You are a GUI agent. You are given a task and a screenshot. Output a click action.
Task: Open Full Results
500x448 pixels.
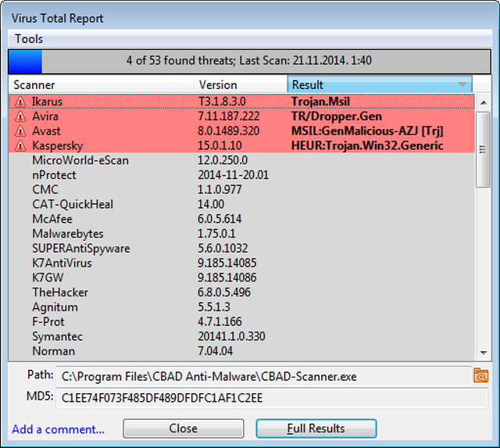click(316, 428)
